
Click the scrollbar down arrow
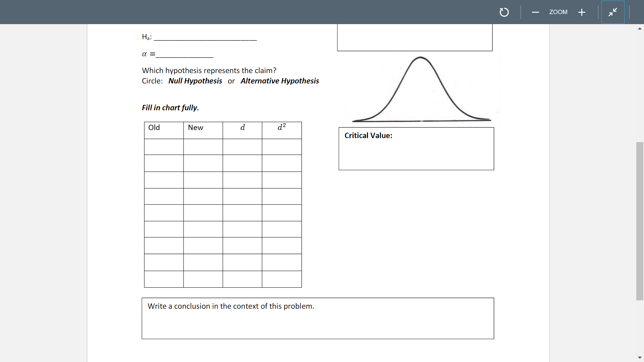pyautogui.click(x=640, y=357)
